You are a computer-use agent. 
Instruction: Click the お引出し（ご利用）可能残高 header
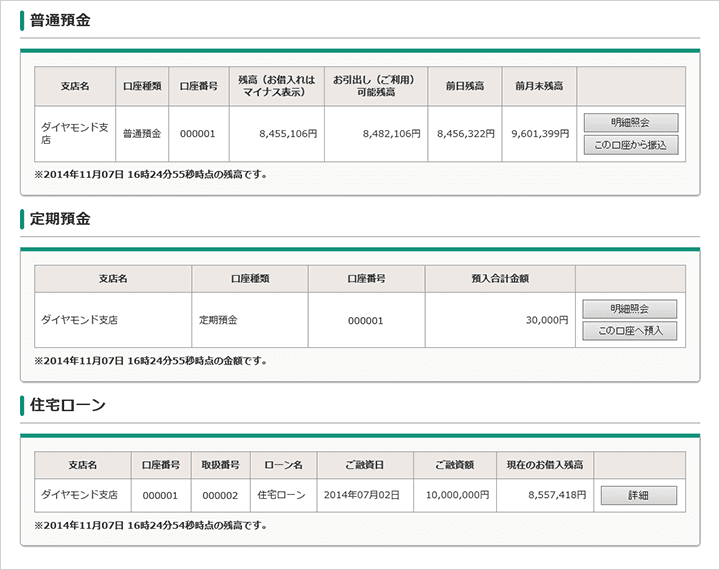click(x=376, y=86)
